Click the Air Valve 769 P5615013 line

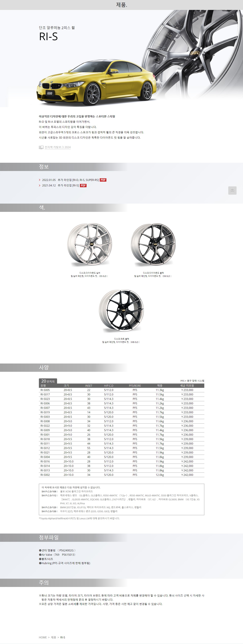(57, 555)
